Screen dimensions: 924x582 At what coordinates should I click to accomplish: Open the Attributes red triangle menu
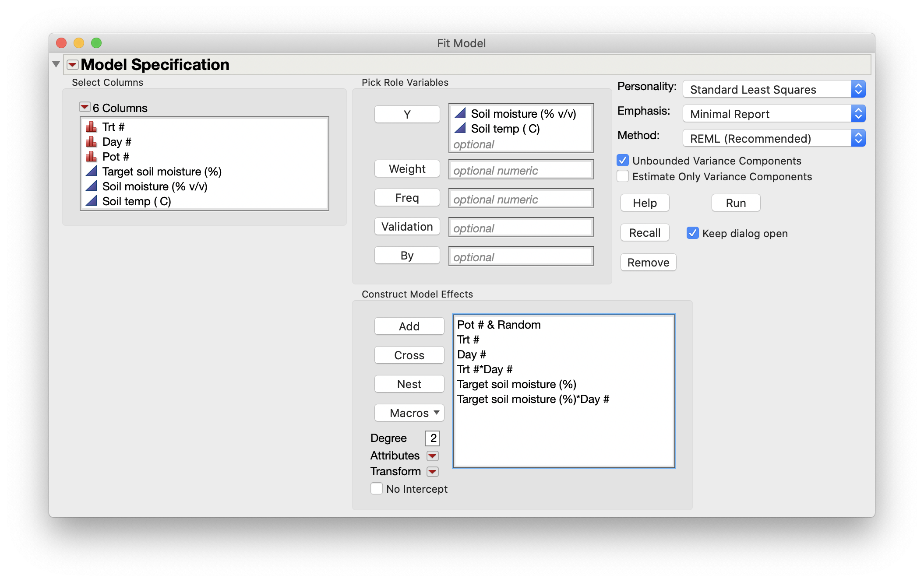point(432,456)
